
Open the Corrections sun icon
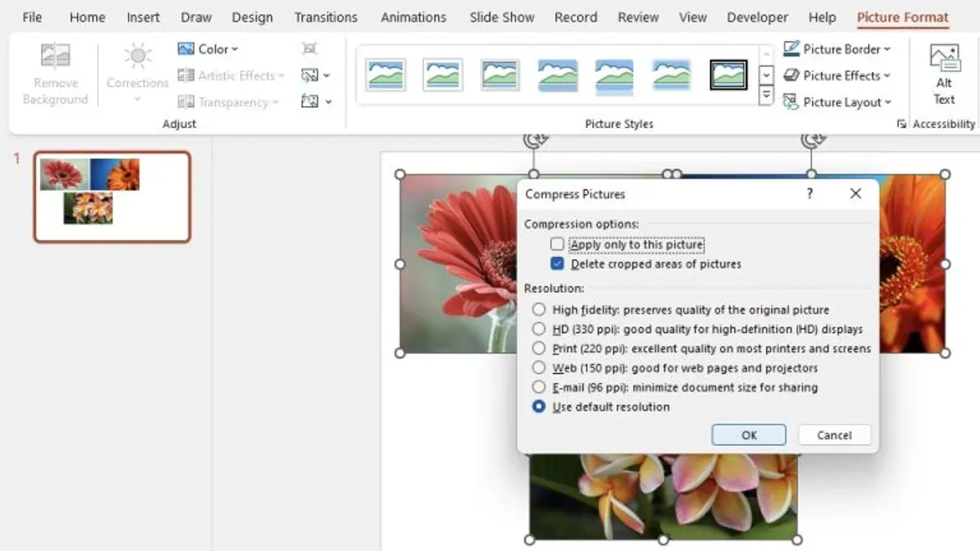[x=137, y=56]
